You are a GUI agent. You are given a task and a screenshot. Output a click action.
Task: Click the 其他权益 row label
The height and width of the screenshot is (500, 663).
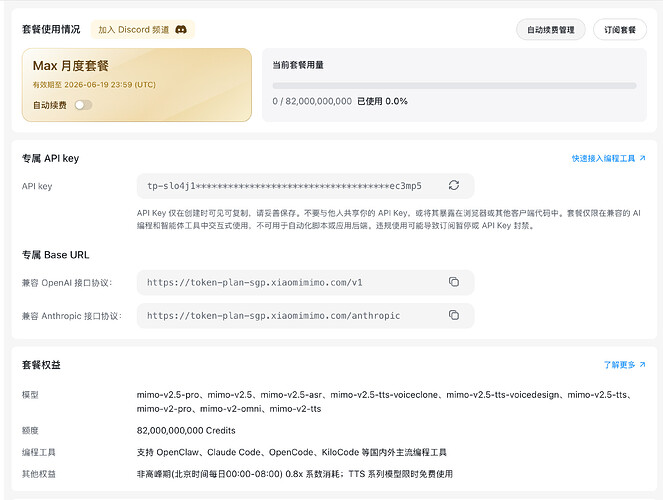38,474
